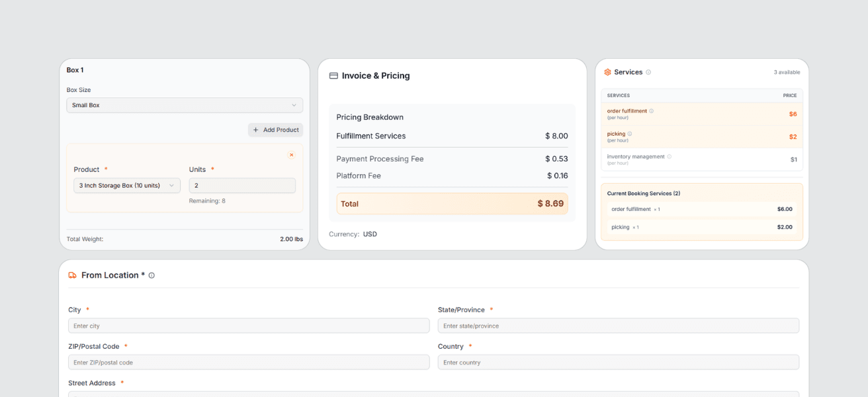868x397 pixels.
Task: Click the info icon next to inventory management
Action: 668,157
